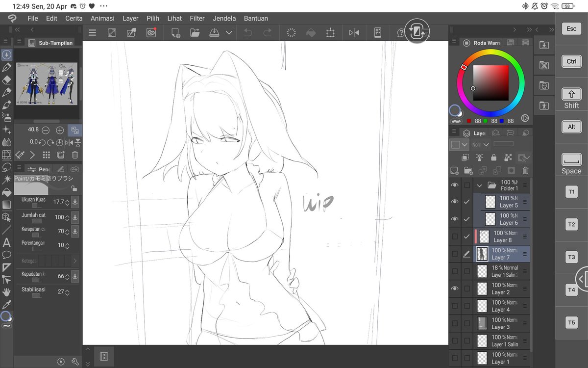Toggle Folder 1 selection checkbox
The height and width of the screenshot is (368, 588).
pos(467,185)
